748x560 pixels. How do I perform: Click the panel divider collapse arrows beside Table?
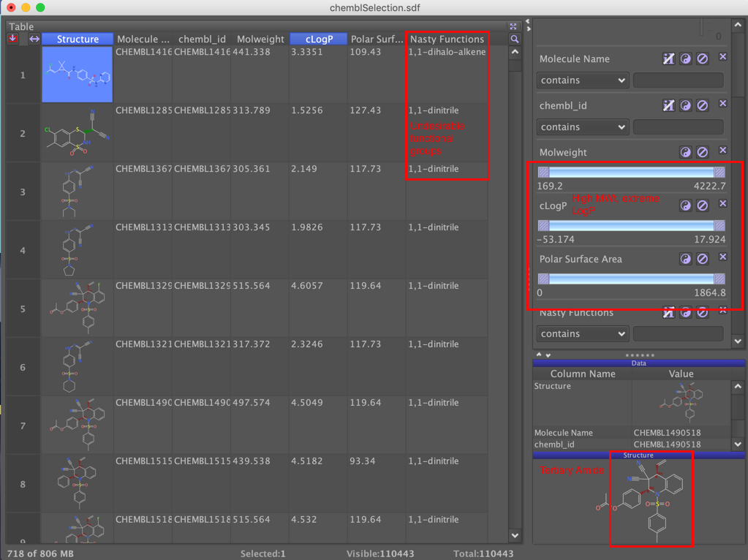pyautogui.click(x=528, y=26)
